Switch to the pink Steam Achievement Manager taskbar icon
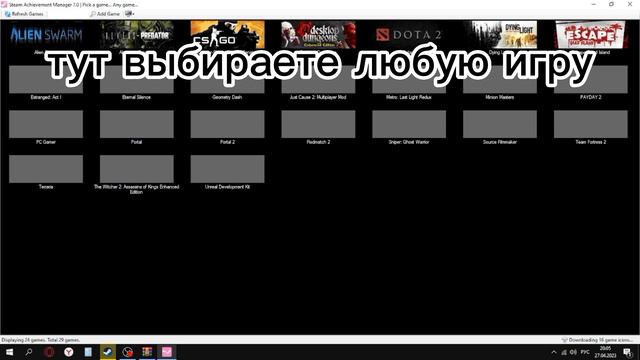Viewport: 640px width, 360px height. pos(167,352)
